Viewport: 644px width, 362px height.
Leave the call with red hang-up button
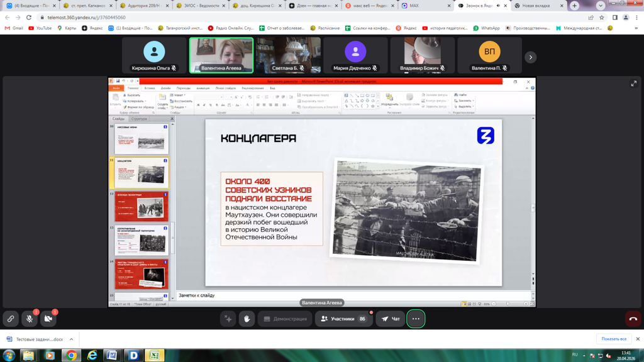633,319
